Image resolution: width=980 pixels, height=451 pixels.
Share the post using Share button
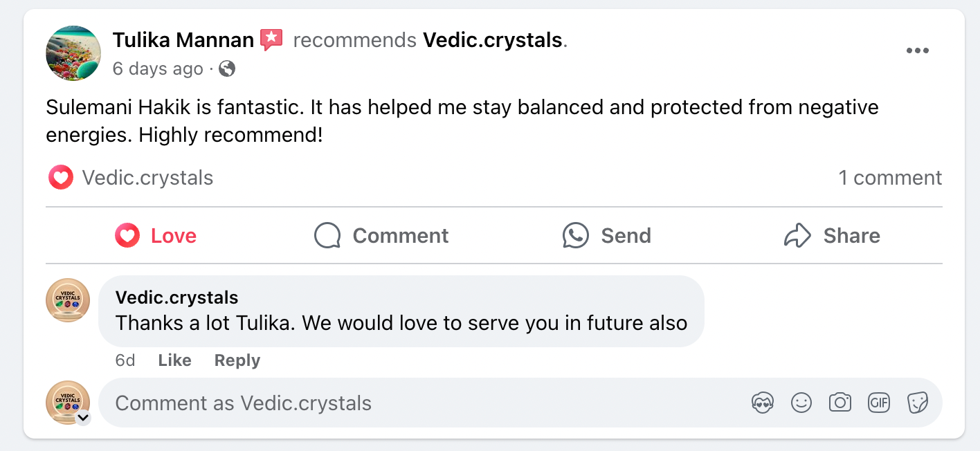832,236
